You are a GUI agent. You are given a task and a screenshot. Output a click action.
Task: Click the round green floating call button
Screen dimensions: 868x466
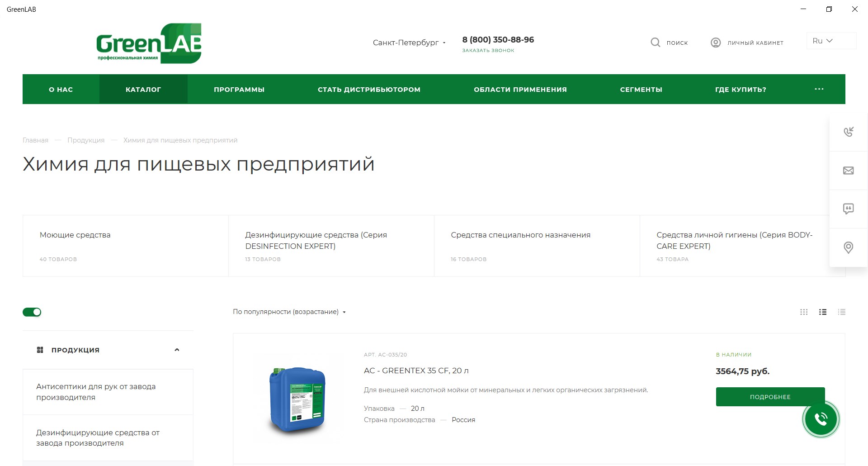821,419
